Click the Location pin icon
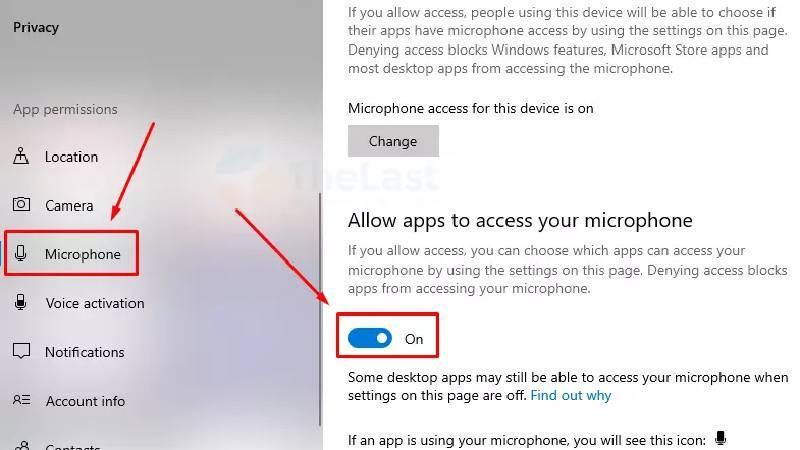Image resolution: width=800 pixels, height=450 pixels. (x=21, y=156)
